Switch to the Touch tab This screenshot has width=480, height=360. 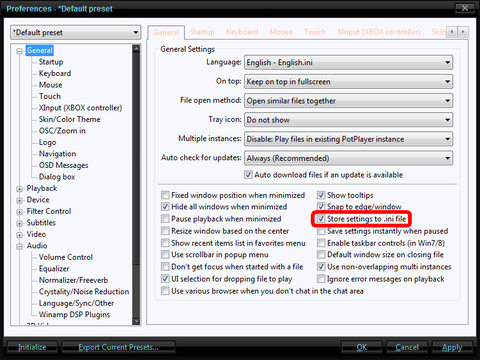tap(315, 32)
